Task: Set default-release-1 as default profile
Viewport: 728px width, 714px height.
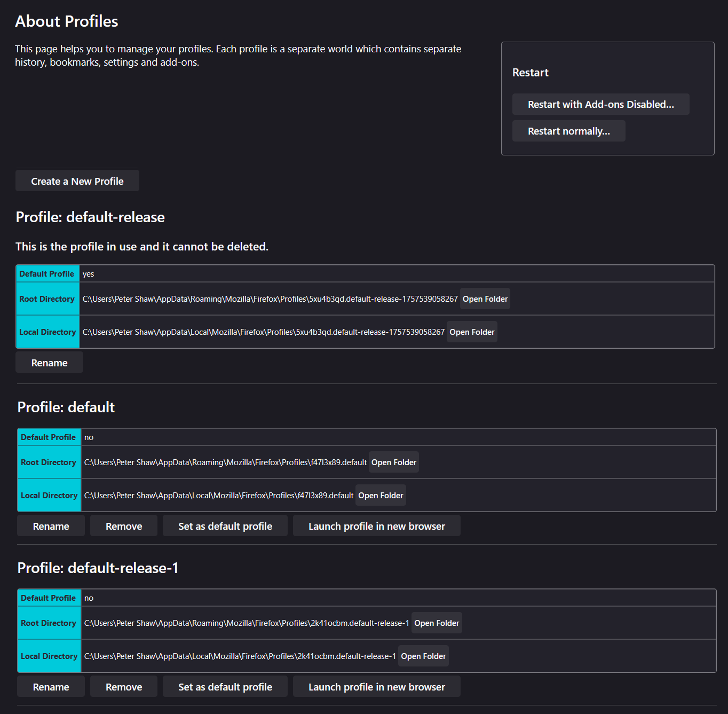Action: (225, 687)
